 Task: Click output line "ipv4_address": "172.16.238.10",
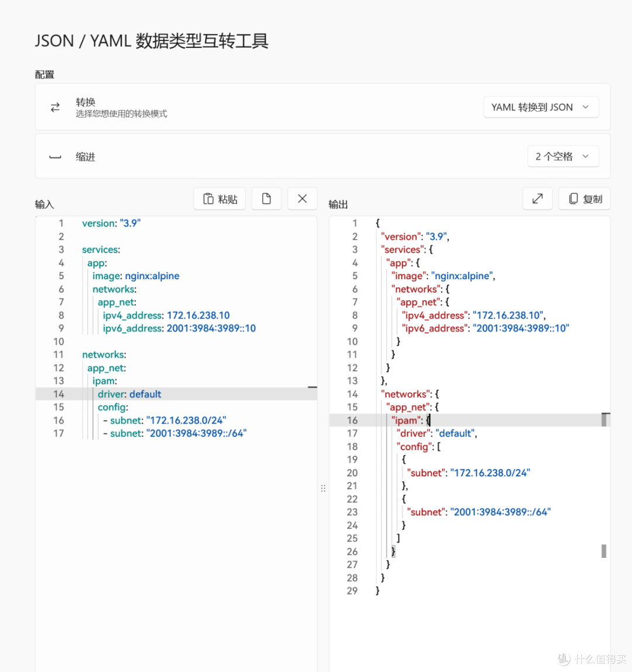coord(473,316)
